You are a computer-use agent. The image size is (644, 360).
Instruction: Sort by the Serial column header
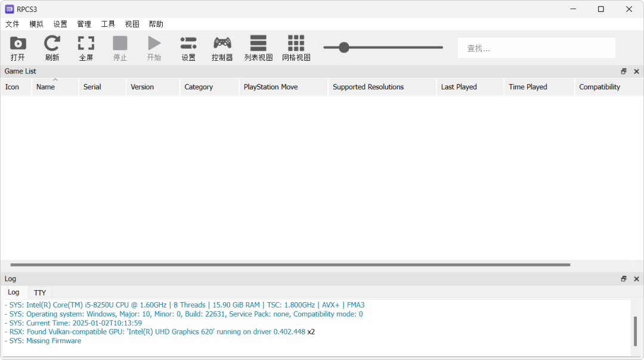[103, 87]
